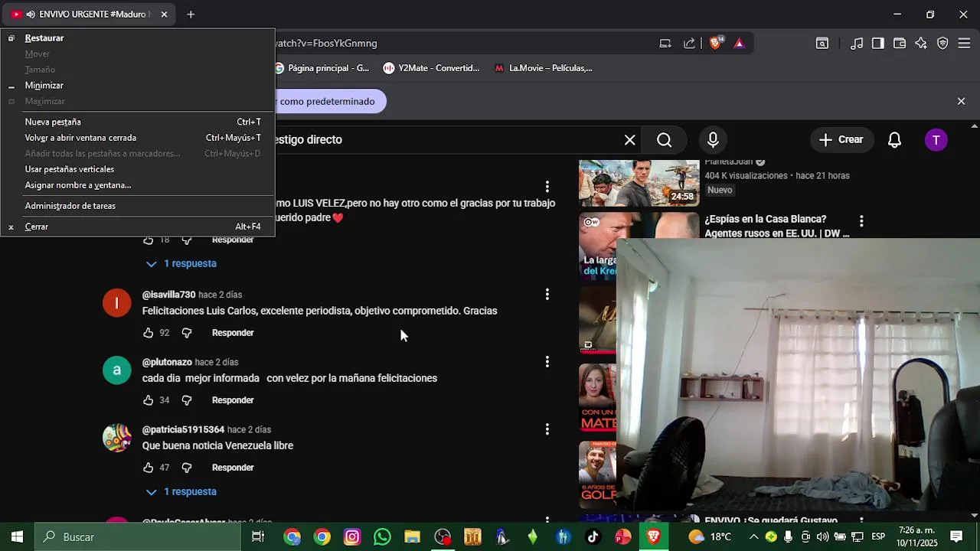The height and width of the screenshot is (551, 980).
Task: Click Responder under @isavilla730 comment
Action: (233, 333)
